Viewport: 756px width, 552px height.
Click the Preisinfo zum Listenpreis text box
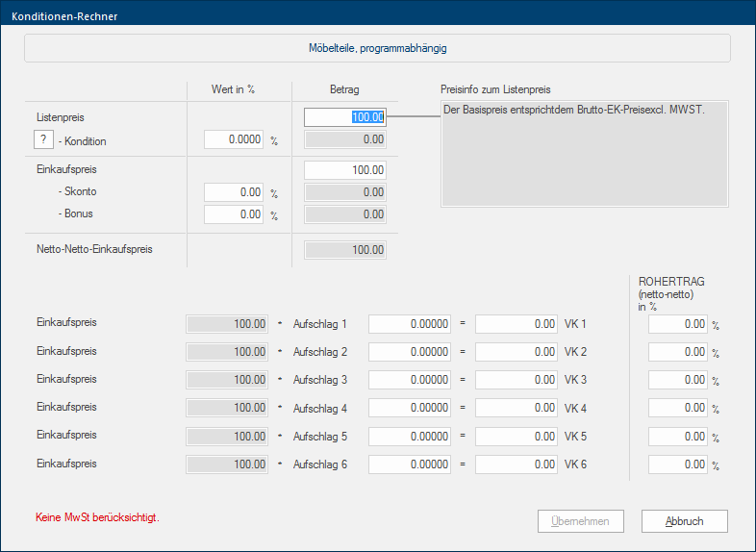[585, 154]
